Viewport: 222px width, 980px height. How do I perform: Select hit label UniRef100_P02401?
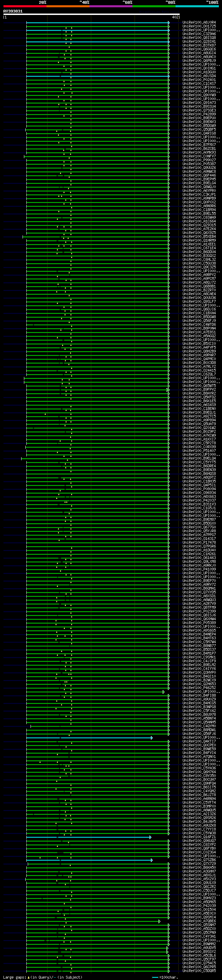[199, 80]
